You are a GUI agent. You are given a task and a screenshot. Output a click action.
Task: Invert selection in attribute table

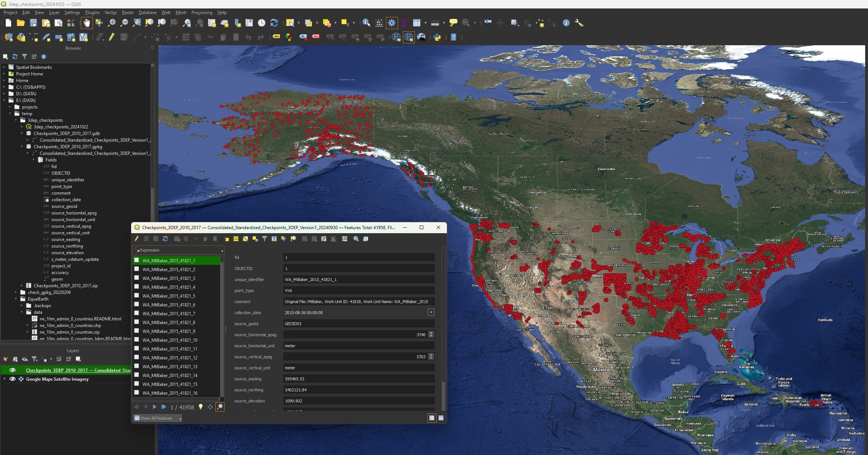click(245, 239)
